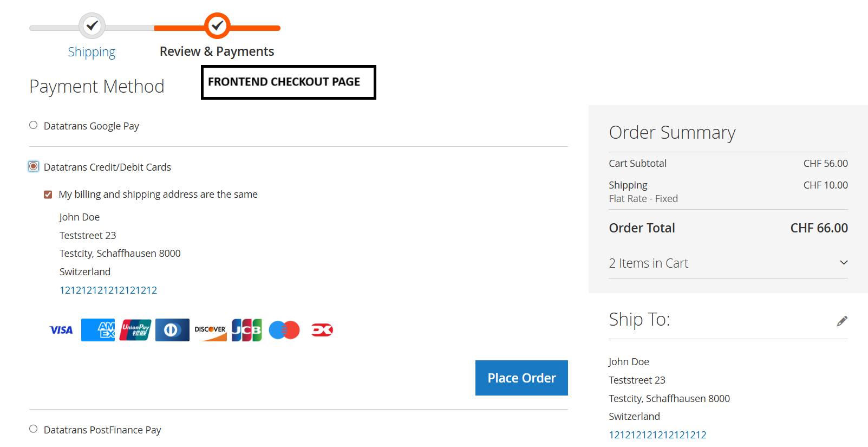The height and width of the screenshot is (447, 868).
Task: Click the Dankort card icon
Action: point(322,330)
